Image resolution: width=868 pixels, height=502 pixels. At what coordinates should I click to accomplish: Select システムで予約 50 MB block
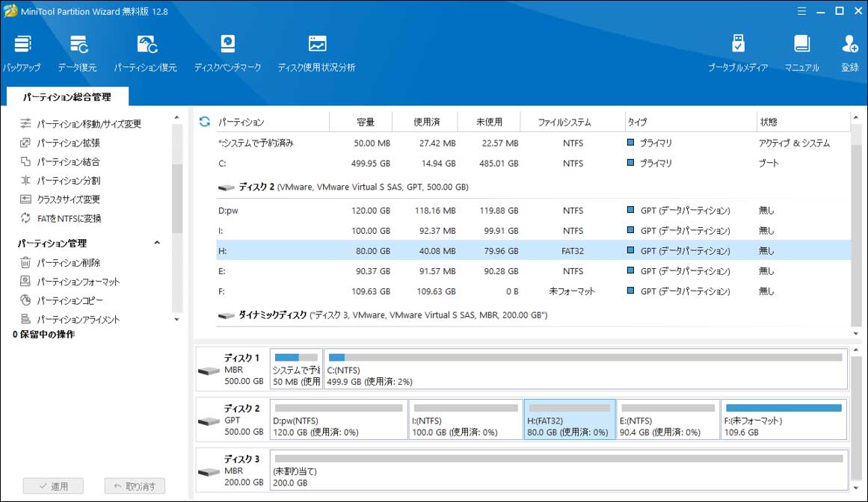[296, 369]
